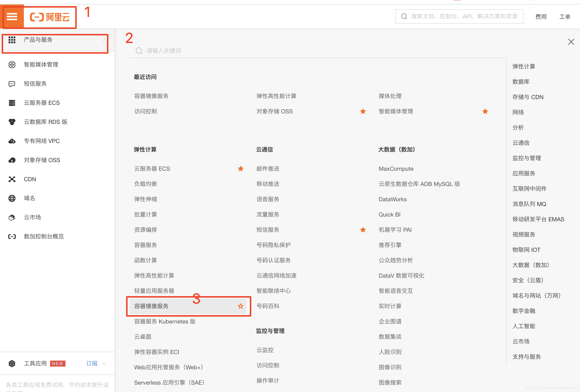Image resolution: width=580 pixels, height=392 pixels.
Task: Click the 云市场 sidebar icon
Action: click(x=12, y=217)
